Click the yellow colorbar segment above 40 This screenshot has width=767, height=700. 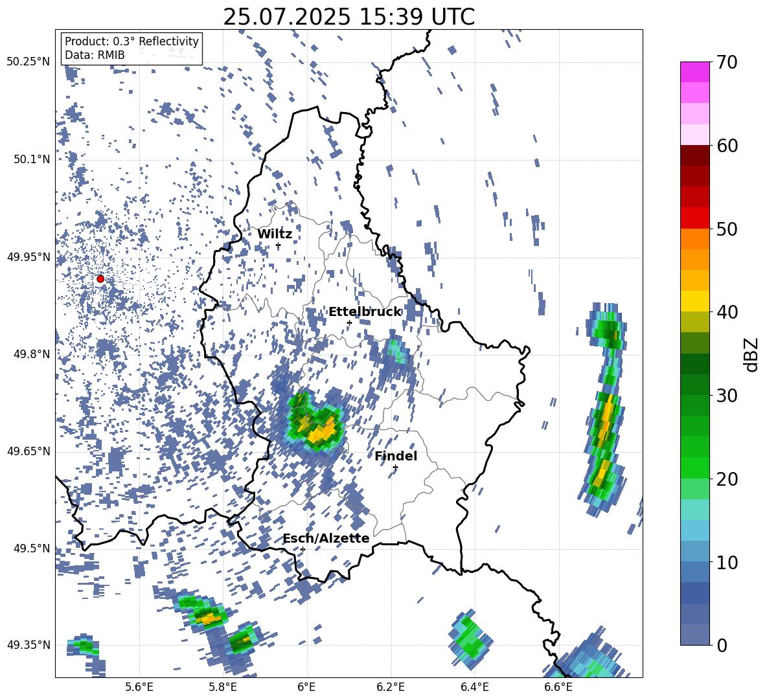[694, 301]
